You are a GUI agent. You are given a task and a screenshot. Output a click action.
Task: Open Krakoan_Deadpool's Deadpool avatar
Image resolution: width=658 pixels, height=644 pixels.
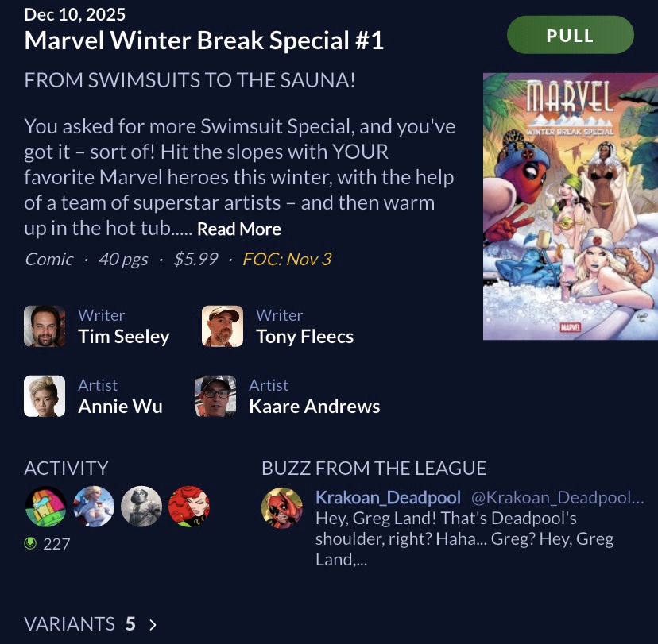pos(282,507)
